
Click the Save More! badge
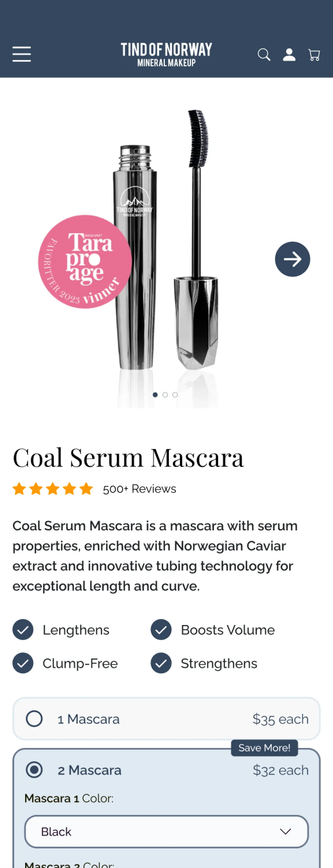pyautogui.click(x=264, y=748)
